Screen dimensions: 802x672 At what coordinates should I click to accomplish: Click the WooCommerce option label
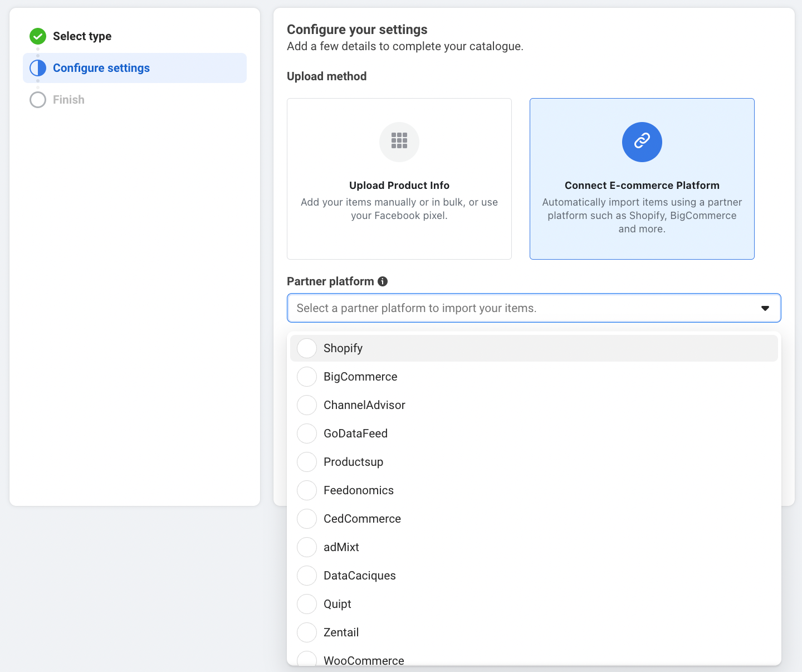click(x=364, y=660)
